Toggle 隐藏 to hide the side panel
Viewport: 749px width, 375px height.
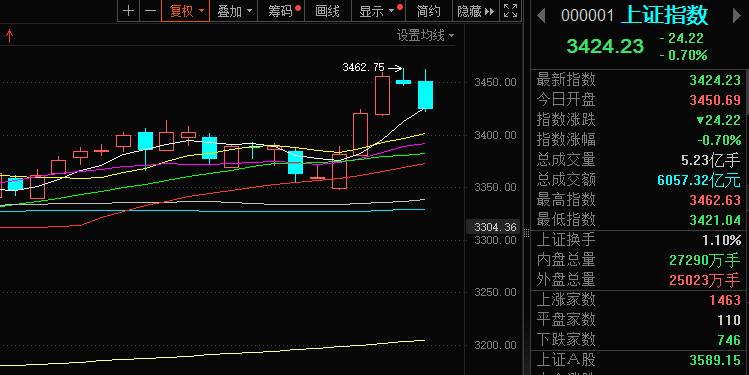470,11
